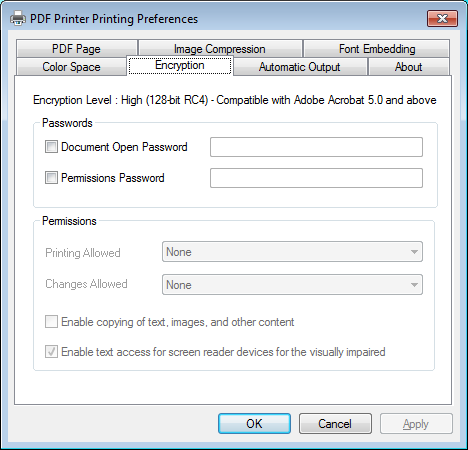This screenshot has height=450, width=468.
Task: Confirm settings with the OK button
Action: (254, 424)
